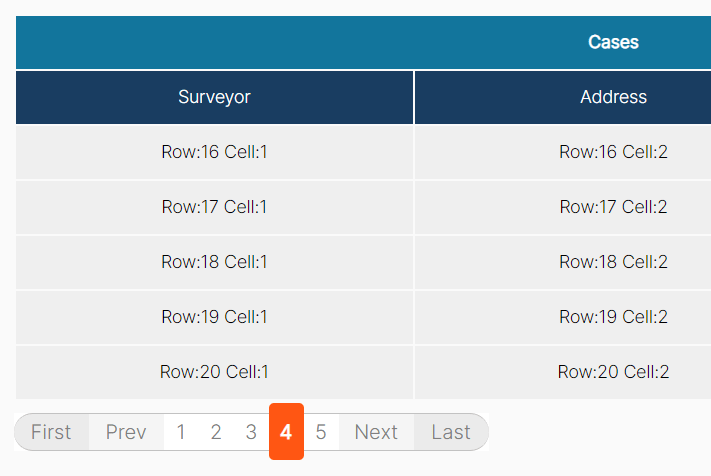This screenshot has height=476, width=711.
Task: Click cell Row:17 Cell:2
Action: (x=563, y=207)
